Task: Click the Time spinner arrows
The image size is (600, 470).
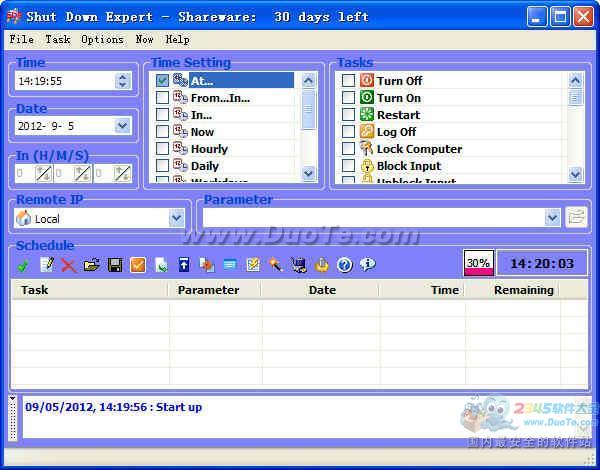Action: [x=122, y=81]
